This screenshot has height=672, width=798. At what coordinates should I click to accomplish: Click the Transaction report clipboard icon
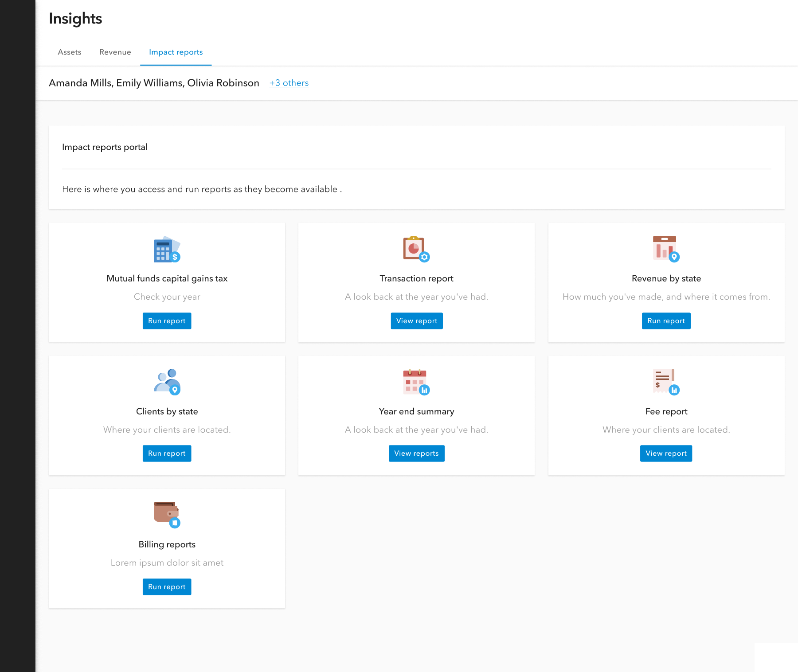(416, 249)
